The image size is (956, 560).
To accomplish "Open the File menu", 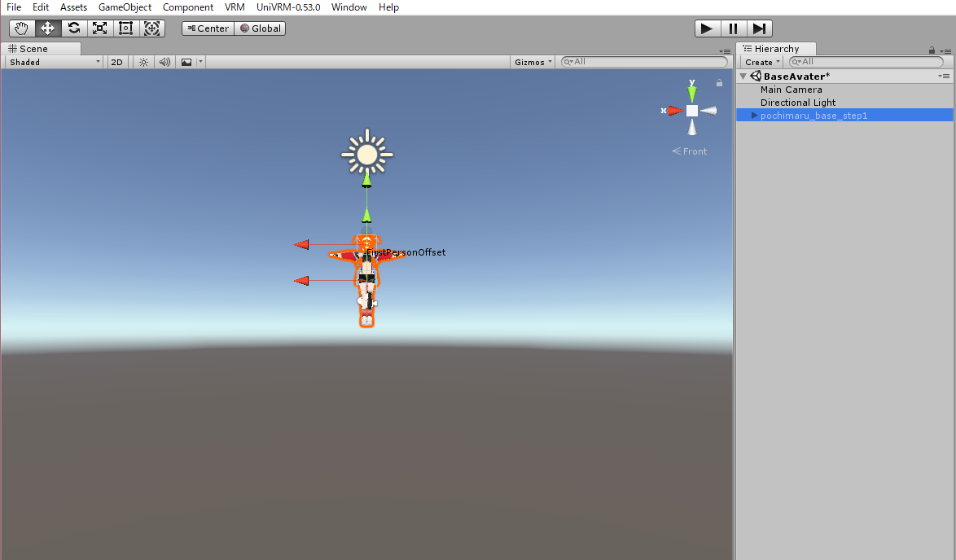I will click(14, 7).
